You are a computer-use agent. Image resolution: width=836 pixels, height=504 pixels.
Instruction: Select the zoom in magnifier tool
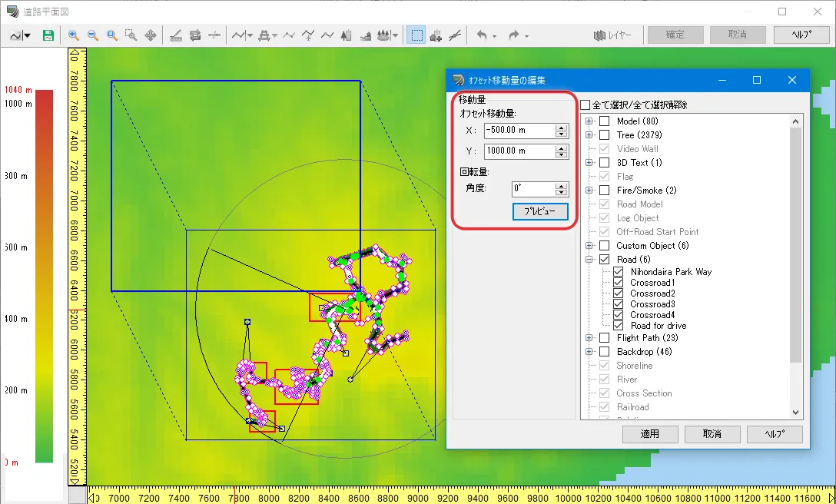tap(74, 35)
